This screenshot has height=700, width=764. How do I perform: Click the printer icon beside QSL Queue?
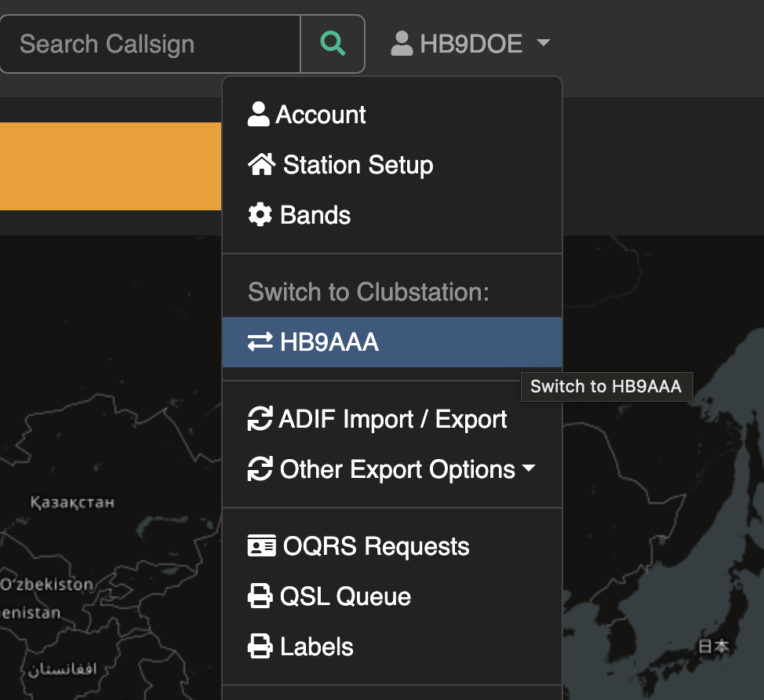coord(260,596)
